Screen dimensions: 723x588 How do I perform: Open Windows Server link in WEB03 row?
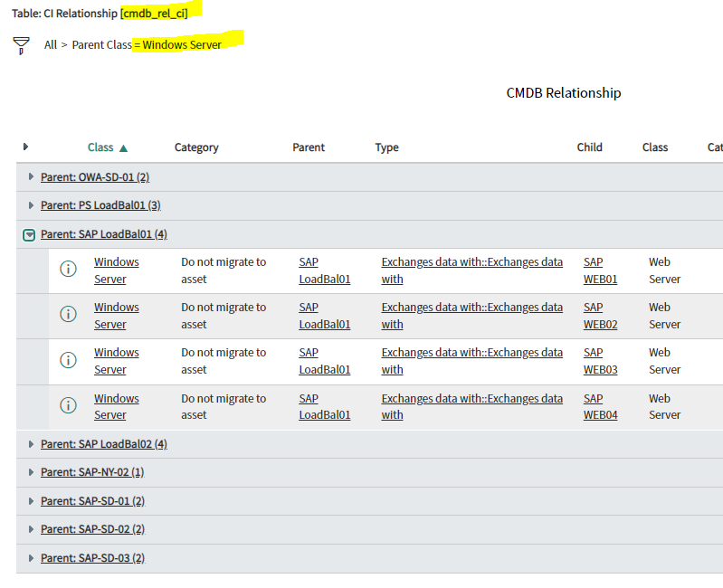(116, 361)
